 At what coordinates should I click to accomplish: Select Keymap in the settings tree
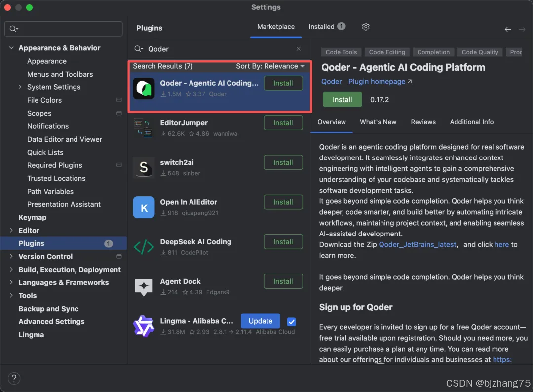32,218
